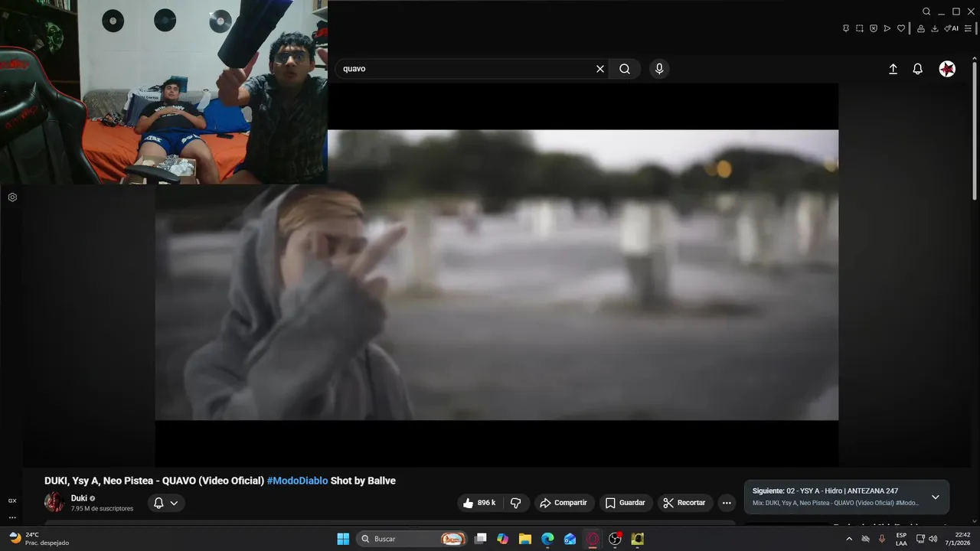Click the Guardar button

point(626,503)
